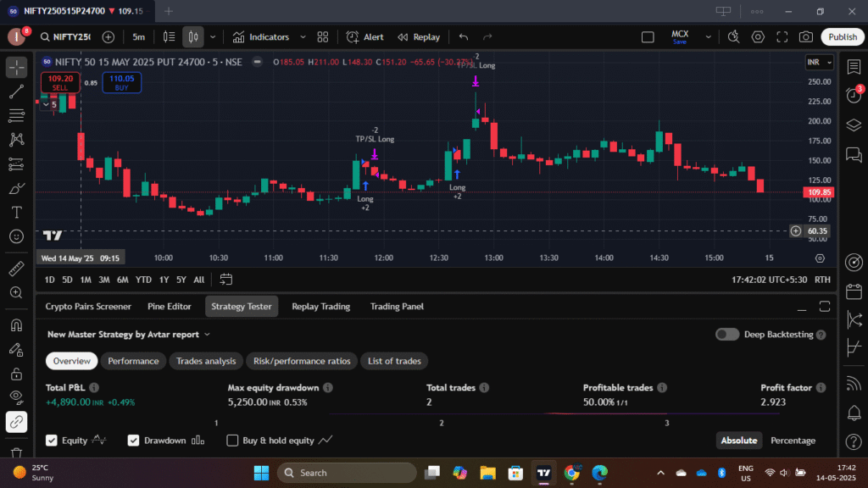This screenshot has height=488, width=868.
Task: Open the candlestick chart type button
Action: click(193, 37)
